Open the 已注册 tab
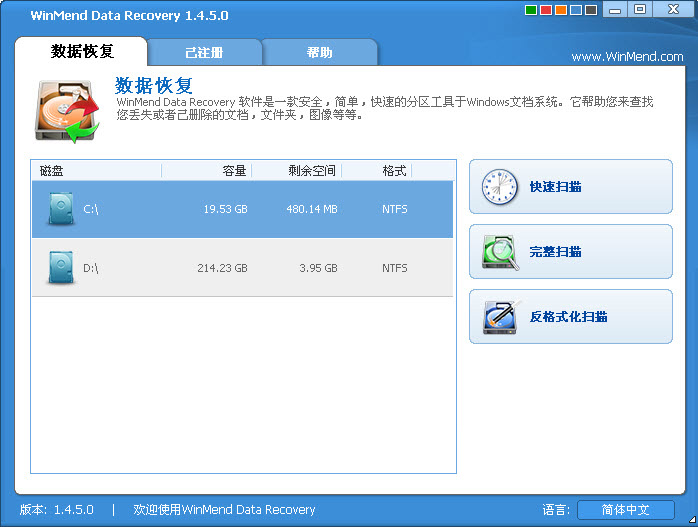Viewport: 698px width, 527px height. point(204,52)
